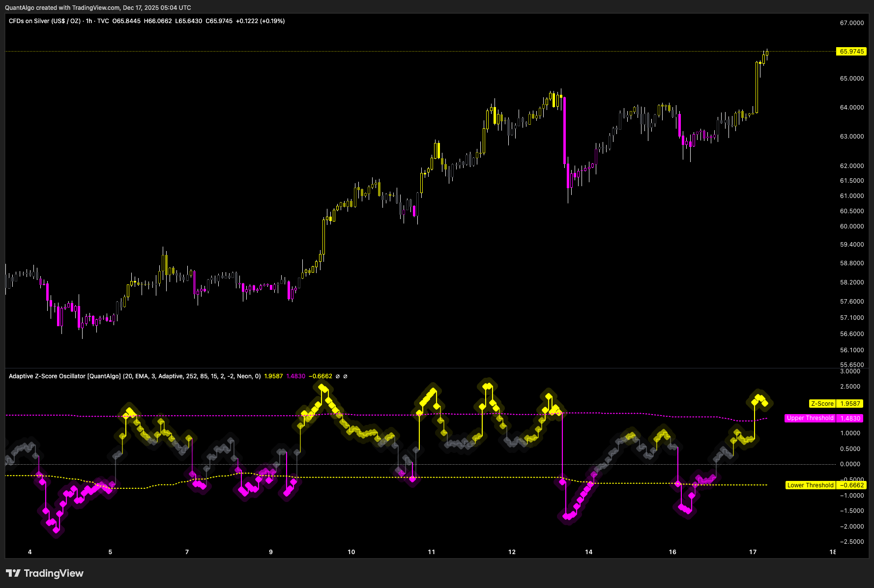Click date label 7 on time axis
Screen dimensions: 874x588
[x=187, y=552]
